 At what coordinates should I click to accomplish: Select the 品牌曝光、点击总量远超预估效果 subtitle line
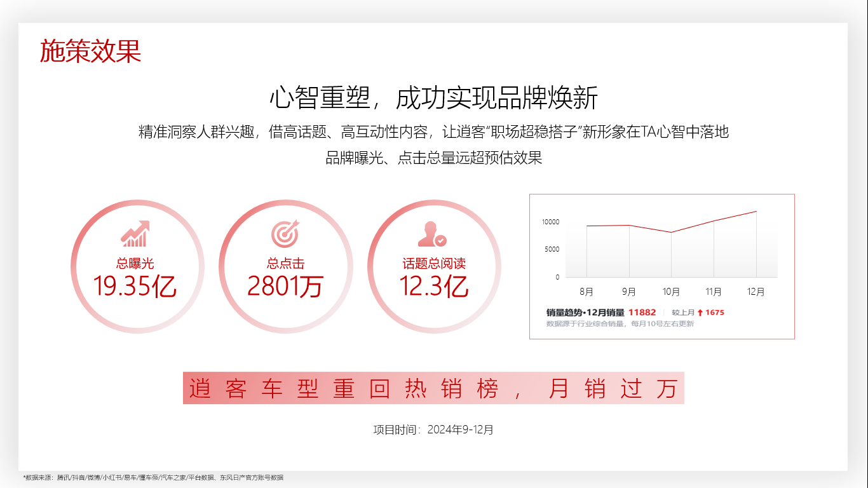pyautogui.click(x=433, y=158)
